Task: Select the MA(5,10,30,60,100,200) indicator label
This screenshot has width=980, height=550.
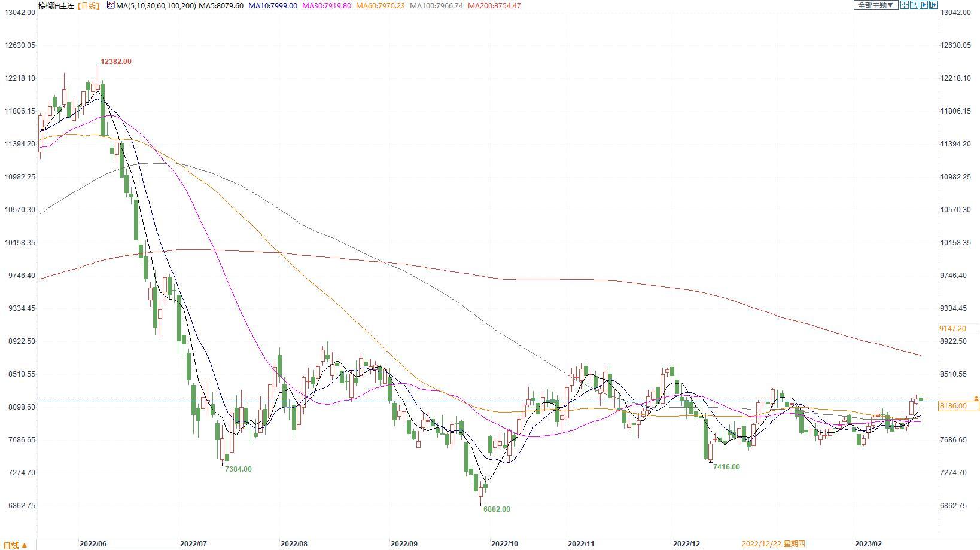Action: pyautogui.click(x=156, y=5)
